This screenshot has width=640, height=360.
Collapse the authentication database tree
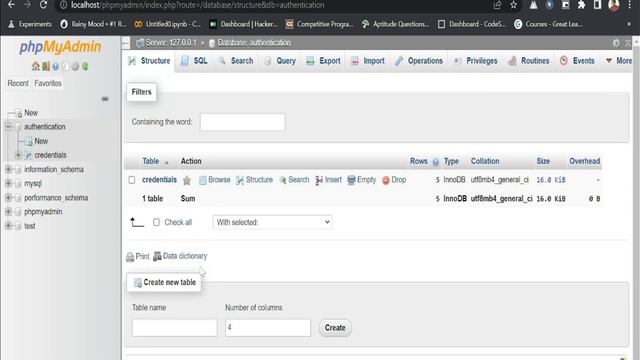(8, 127)
